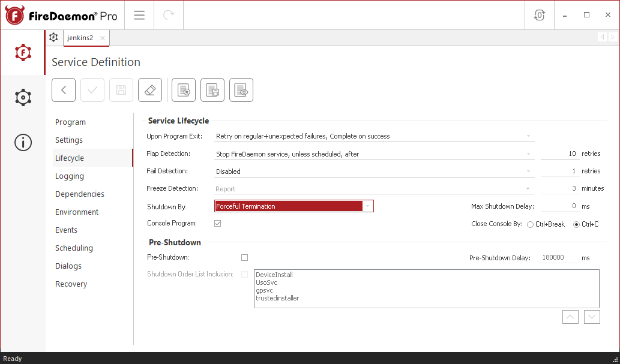Open the gear options sidebar icon

[x=23, y=97]
